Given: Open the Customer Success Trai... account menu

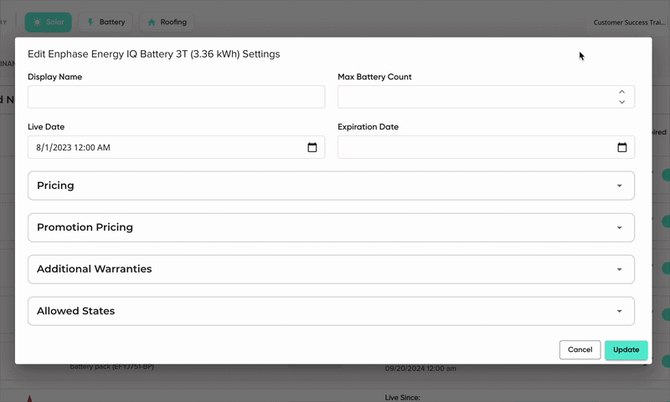Looking at the screenshot, I should point(629,22).
